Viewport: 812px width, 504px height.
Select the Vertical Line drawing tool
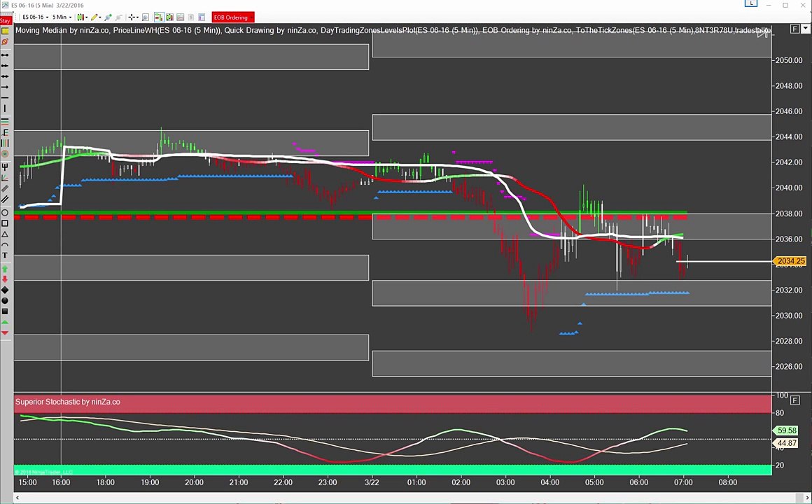coord(5,108)
